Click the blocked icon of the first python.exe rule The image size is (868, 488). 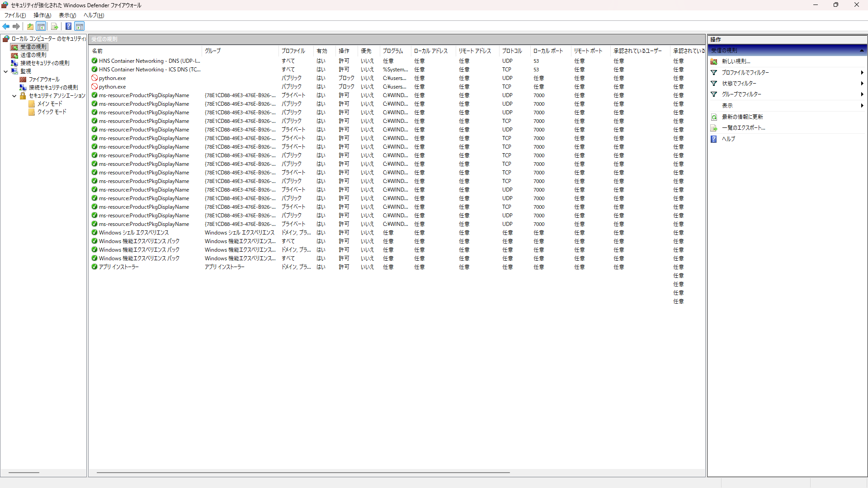click(94, 78)
